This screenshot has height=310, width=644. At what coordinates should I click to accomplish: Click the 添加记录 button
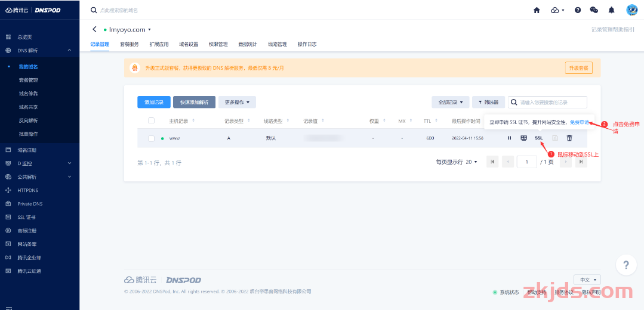[154, 102]
